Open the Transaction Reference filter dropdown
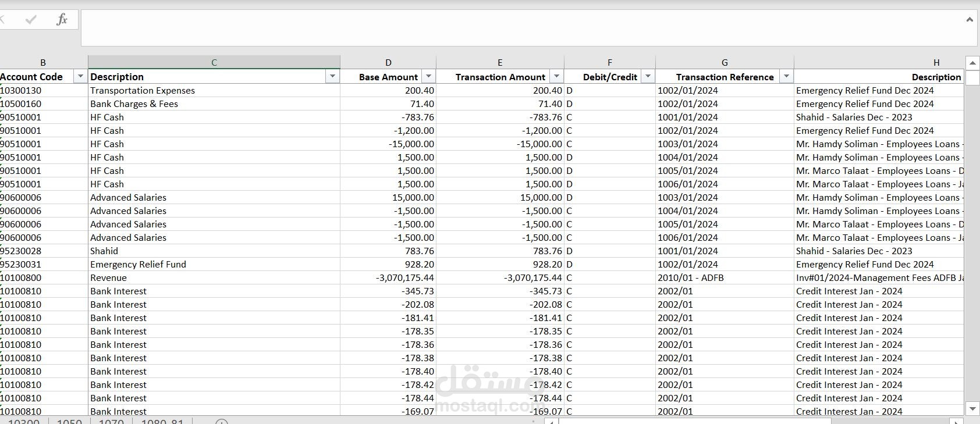980x424 pixels. click(786, 77)
